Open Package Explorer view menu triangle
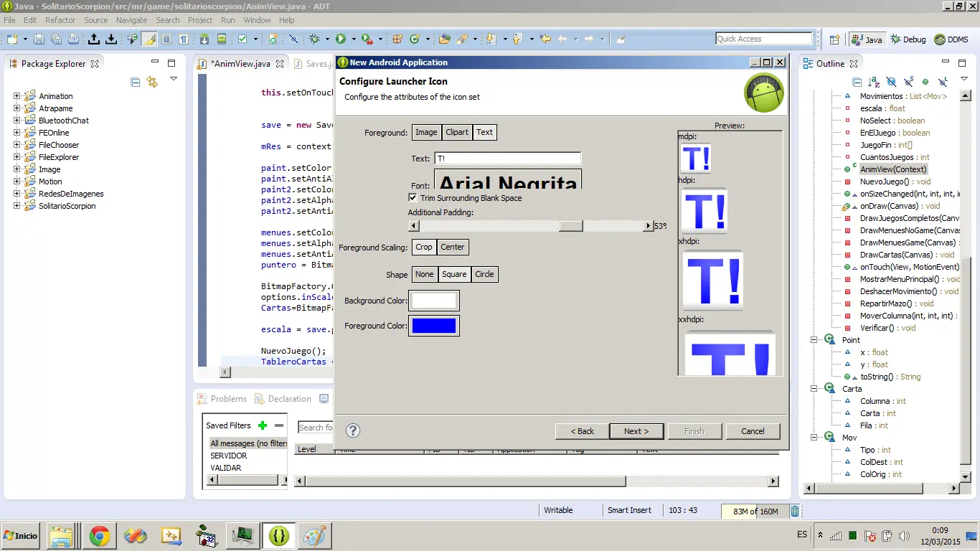Viewport: 980px width, 551px height. click(x=173, y=79)
